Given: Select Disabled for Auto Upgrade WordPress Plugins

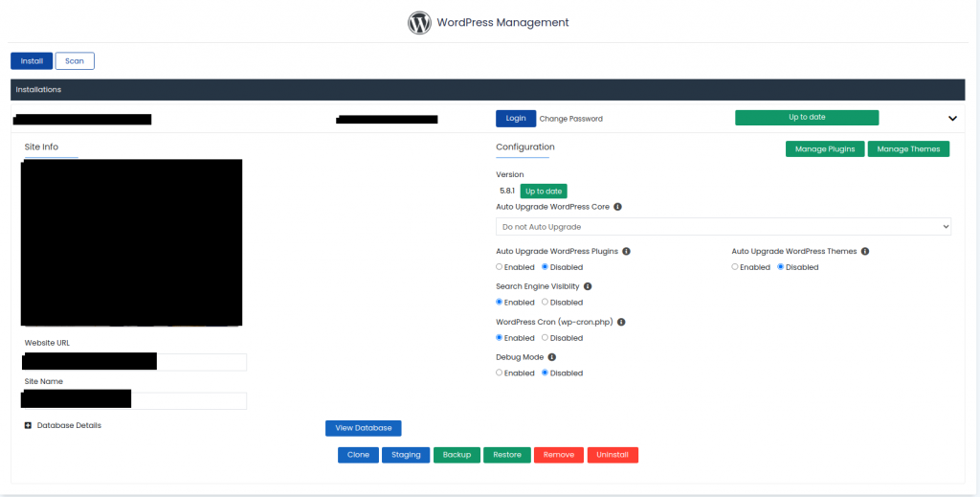Looking at the screenshot, I should pos(545,267).
